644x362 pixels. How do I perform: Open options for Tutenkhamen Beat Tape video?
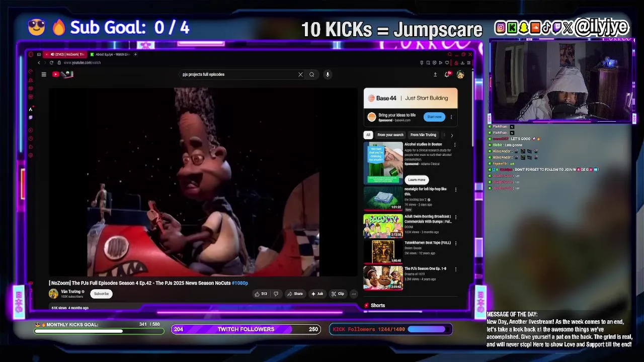pyautogui.click(x=456, y=243)
